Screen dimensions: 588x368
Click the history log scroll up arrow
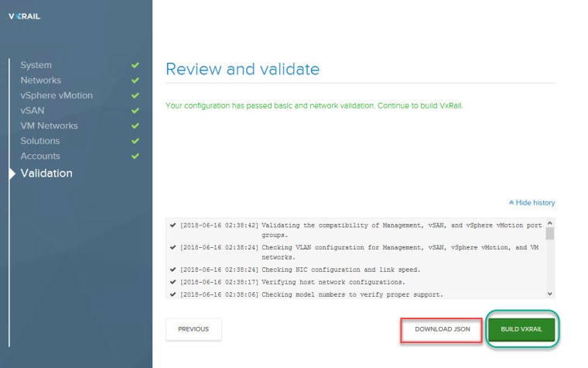tap(550, 223)
